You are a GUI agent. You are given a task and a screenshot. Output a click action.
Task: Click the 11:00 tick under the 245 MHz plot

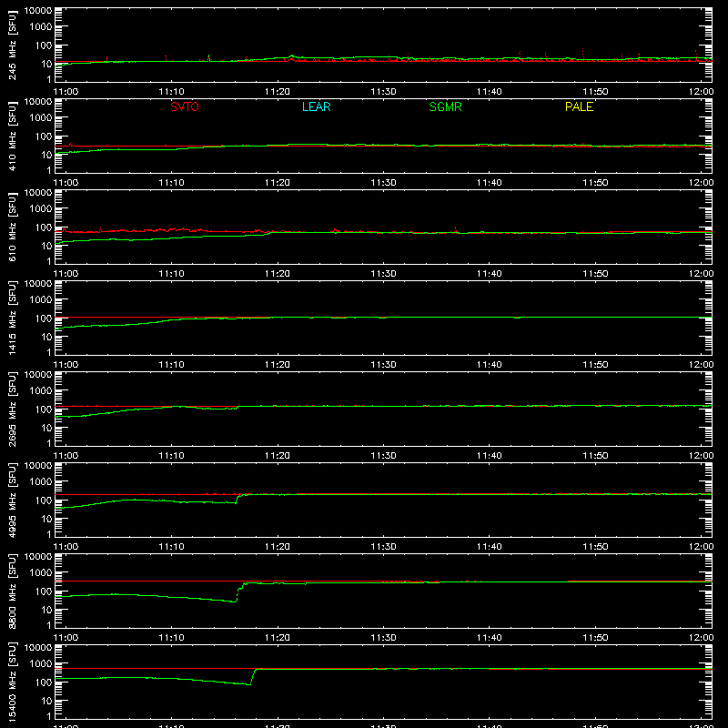[66, 92]
